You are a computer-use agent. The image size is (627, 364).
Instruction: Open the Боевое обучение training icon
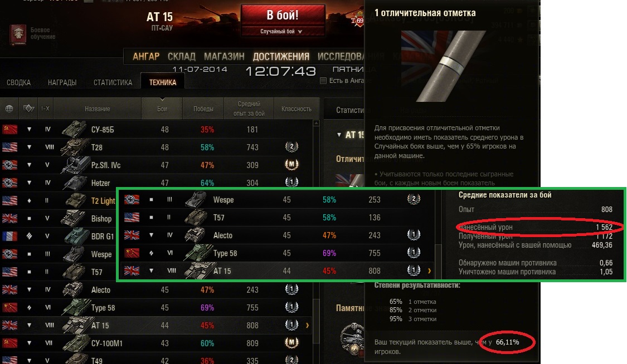tap(18, 34)
